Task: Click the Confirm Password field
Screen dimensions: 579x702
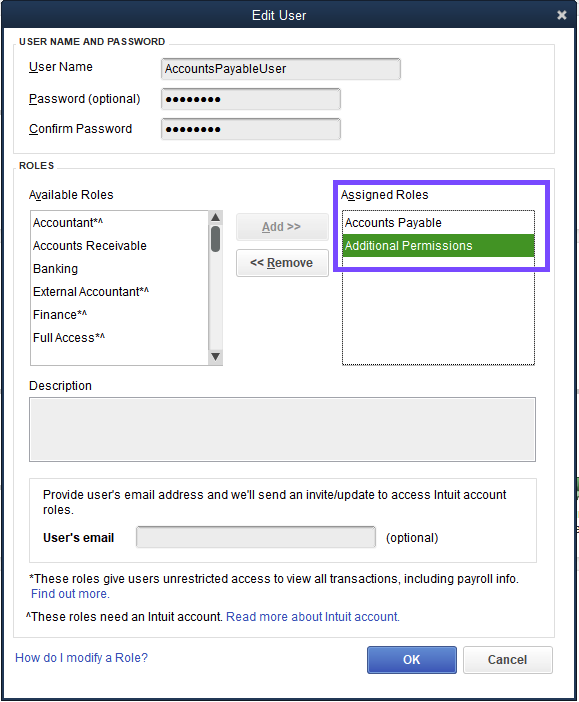Action: [251, 129]
